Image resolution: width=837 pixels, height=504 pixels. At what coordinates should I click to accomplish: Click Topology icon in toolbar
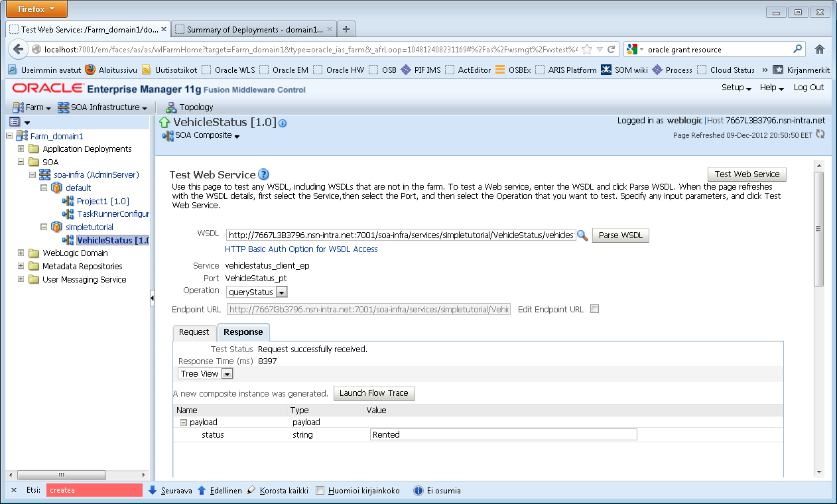point(171,107)
